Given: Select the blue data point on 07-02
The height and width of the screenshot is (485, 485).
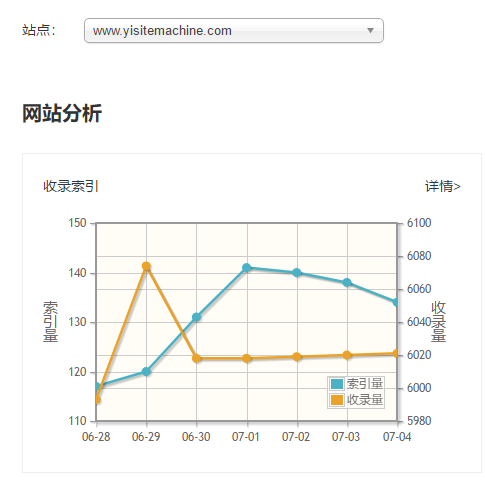Looking at the screenshot, I should 297,273.
